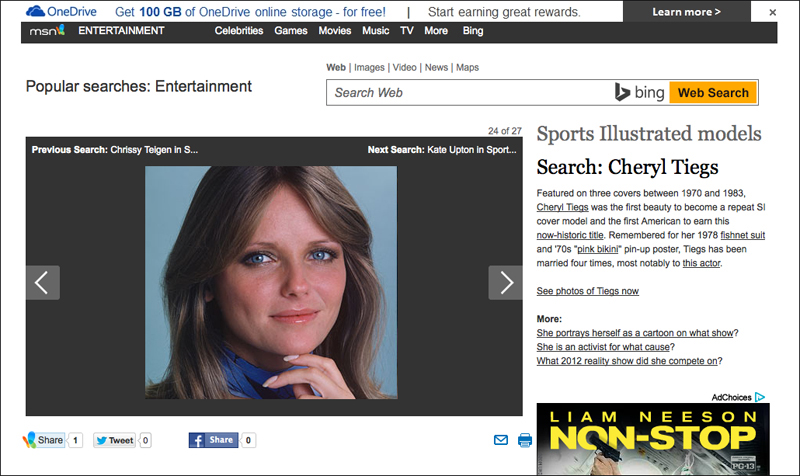Click the MSN Share butterfly button
This screenshot has width=800, height=476.
[x=44, y=440]
